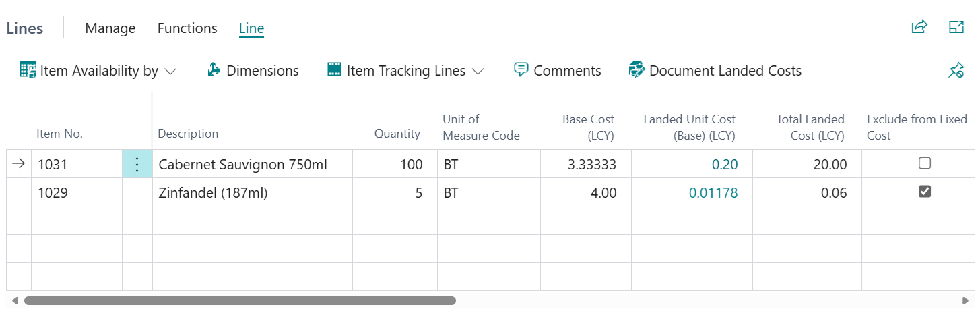
Task: Open the Functions tab
Action: point(187,28)
